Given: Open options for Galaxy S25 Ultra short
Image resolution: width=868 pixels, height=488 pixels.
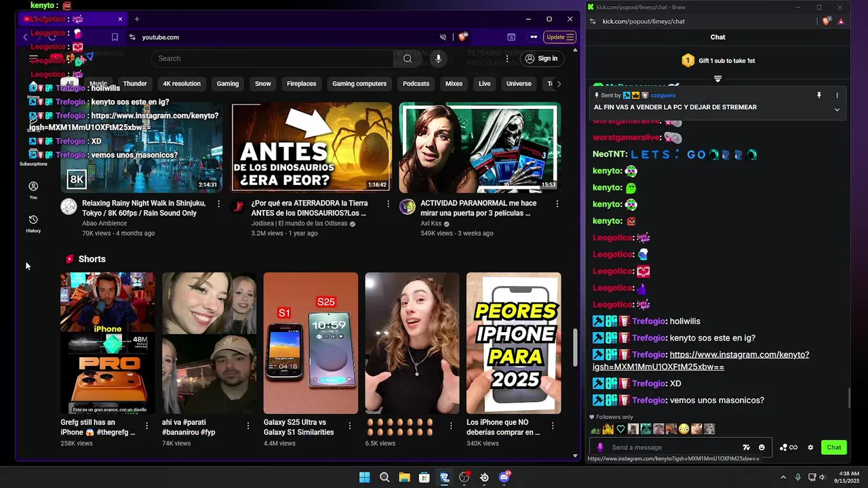Looking at the screenshot, I should (x=350, y=426).
